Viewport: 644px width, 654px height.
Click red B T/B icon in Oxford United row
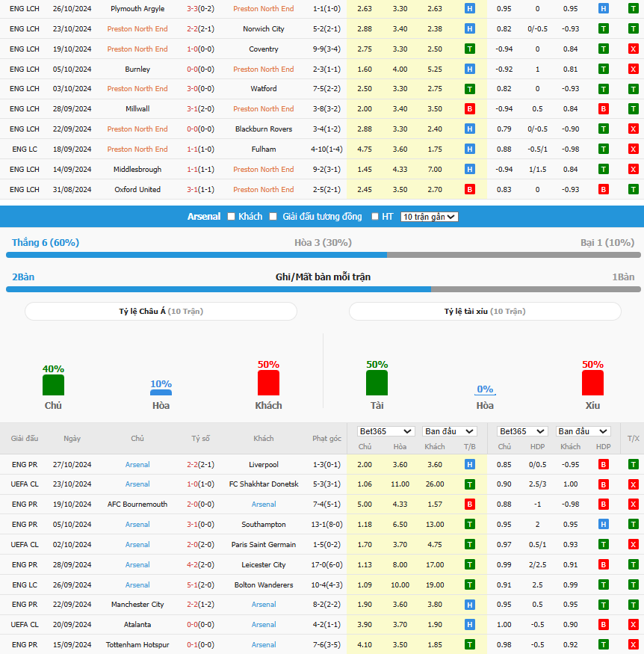[470, 189]
